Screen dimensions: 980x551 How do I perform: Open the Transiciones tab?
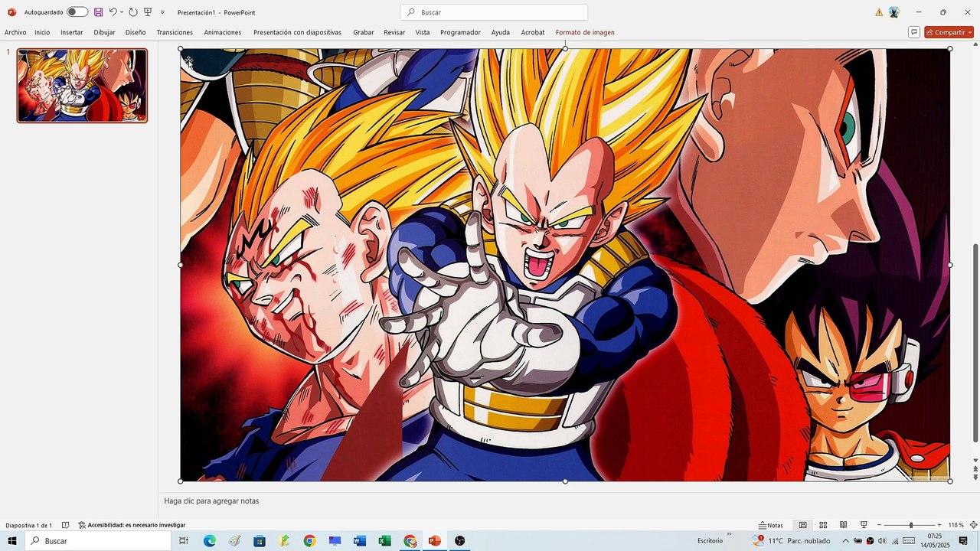pyautogui.click(x=175, y=33)
